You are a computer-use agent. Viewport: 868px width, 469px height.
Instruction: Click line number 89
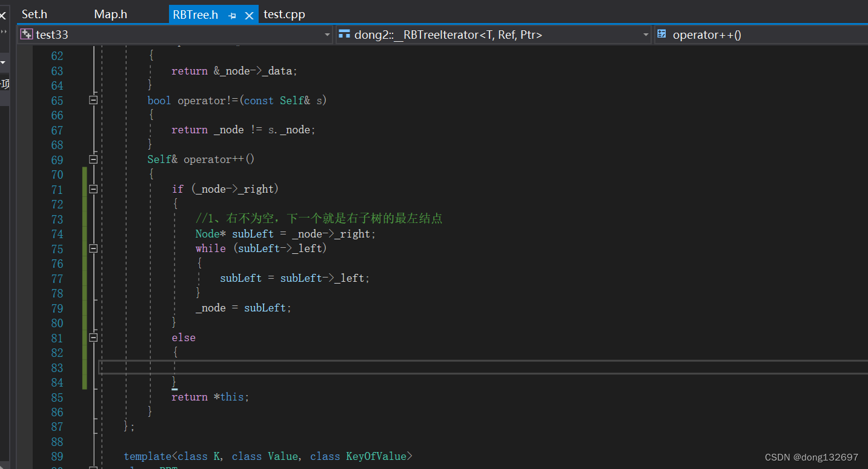pos(57,457)
